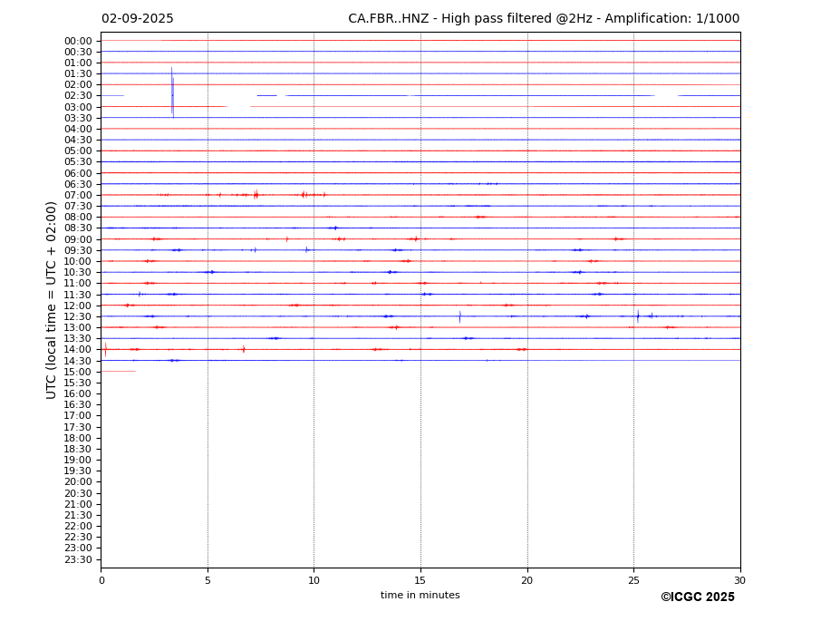Image resolution: width=840 pixels, height=631 pixels.
Task: Click the x-axis tick label 5
Action: [208, 580]
